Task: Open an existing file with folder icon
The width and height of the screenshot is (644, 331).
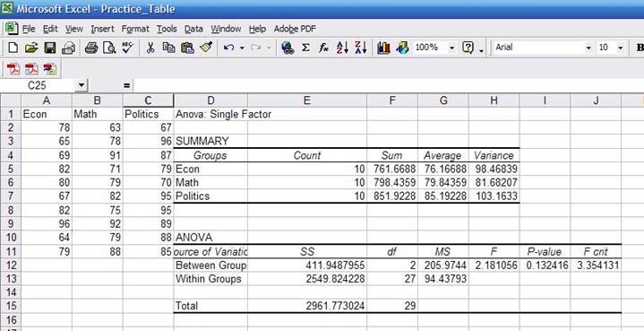Action: (30, 48)
